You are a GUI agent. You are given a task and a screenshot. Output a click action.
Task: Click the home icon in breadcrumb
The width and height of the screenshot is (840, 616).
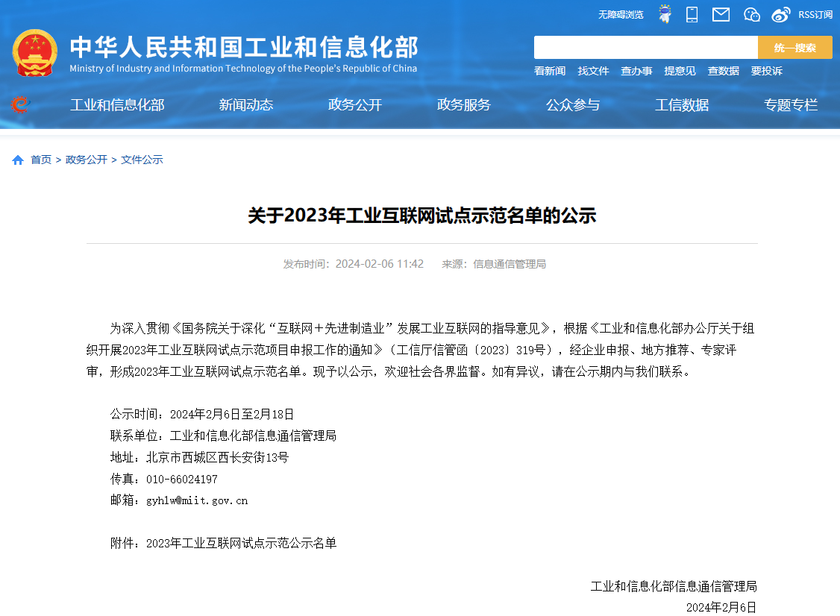(x=18, y=160)
